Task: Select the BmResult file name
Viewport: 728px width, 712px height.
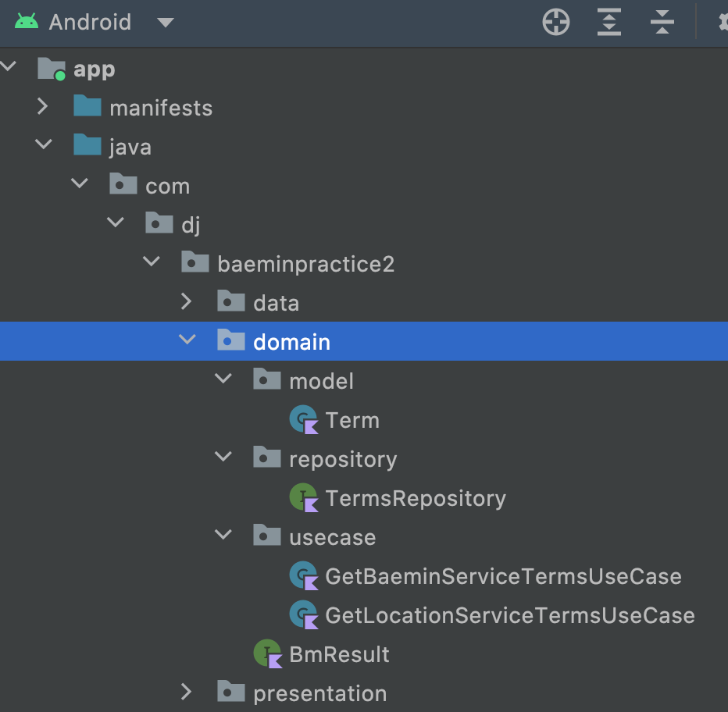Action: (339, 654)
